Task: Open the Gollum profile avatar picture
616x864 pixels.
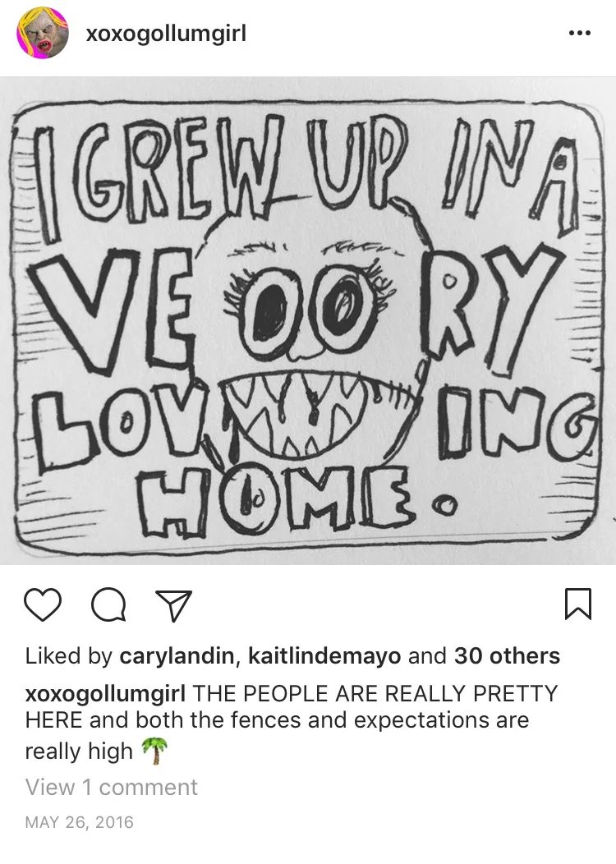Action: (43, 33)
